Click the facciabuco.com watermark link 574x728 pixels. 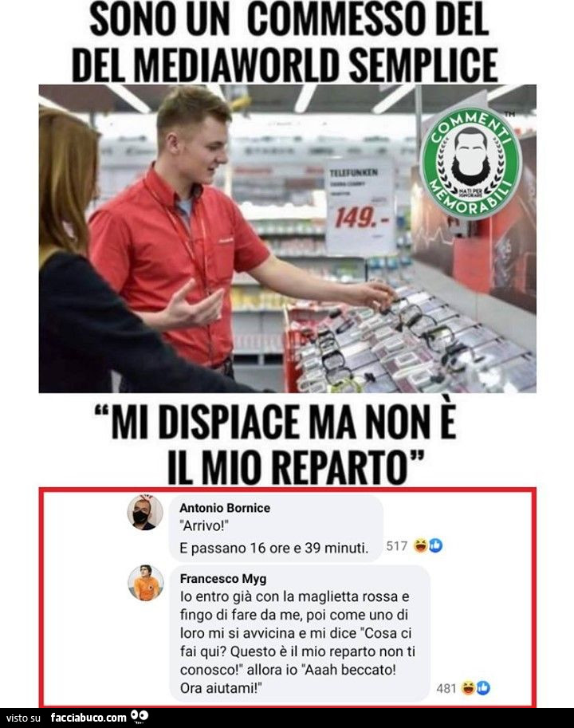88,718
